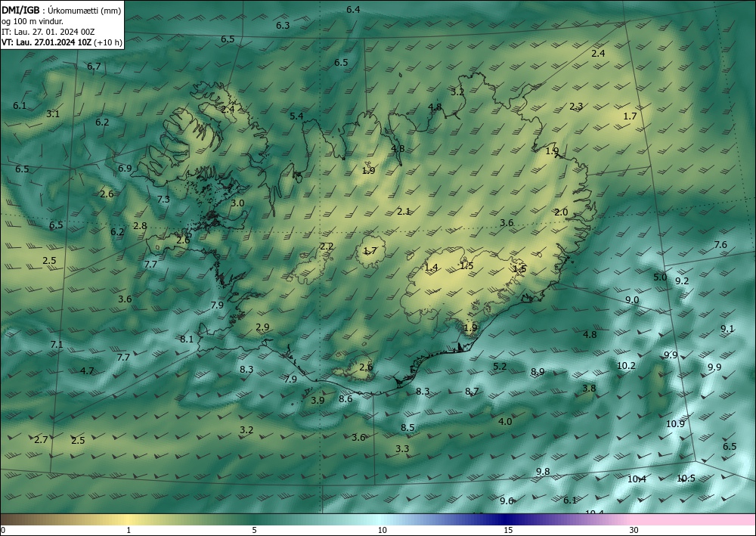The height and width of the screenshot is (536, 756).
Task: Select the 9.2 value label
Action: point(682,281)
